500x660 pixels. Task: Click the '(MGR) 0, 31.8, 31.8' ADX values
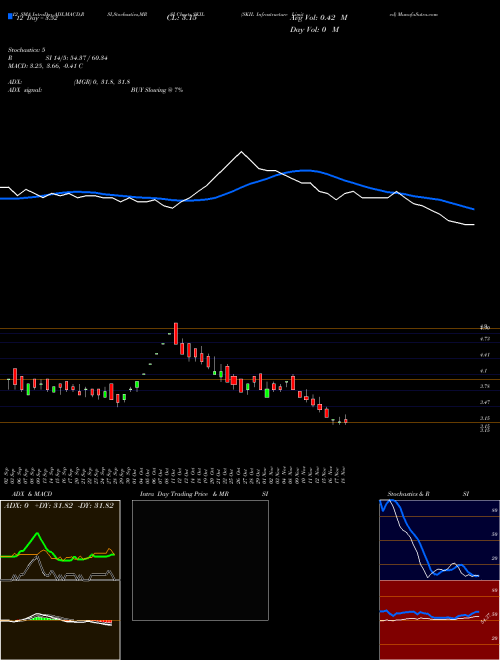pyautogui.click(x=101, y=82)
